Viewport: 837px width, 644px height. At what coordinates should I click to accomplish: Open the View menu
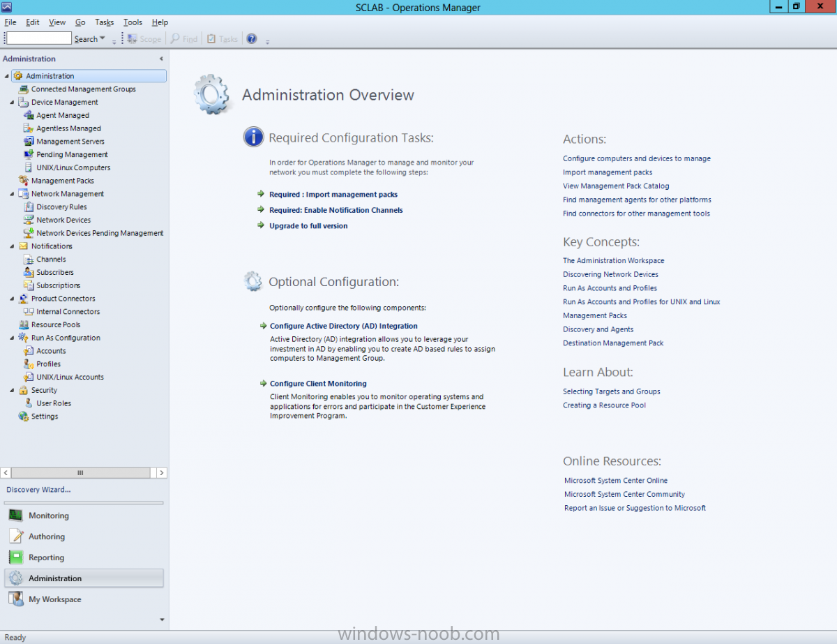click(57, 22)
